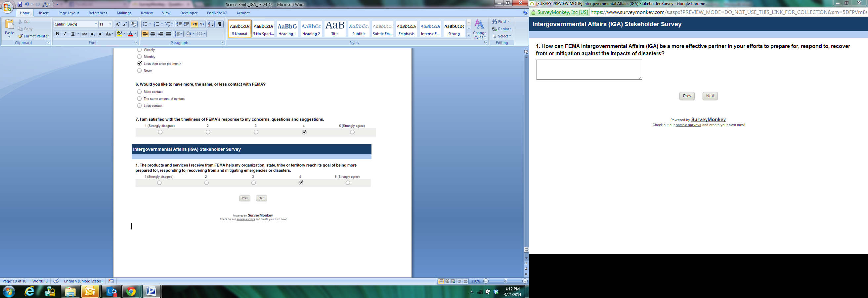This screenshot has height=298, width=868.
Task: Select the 'Never' radio option
Action: tap(139, 71)
